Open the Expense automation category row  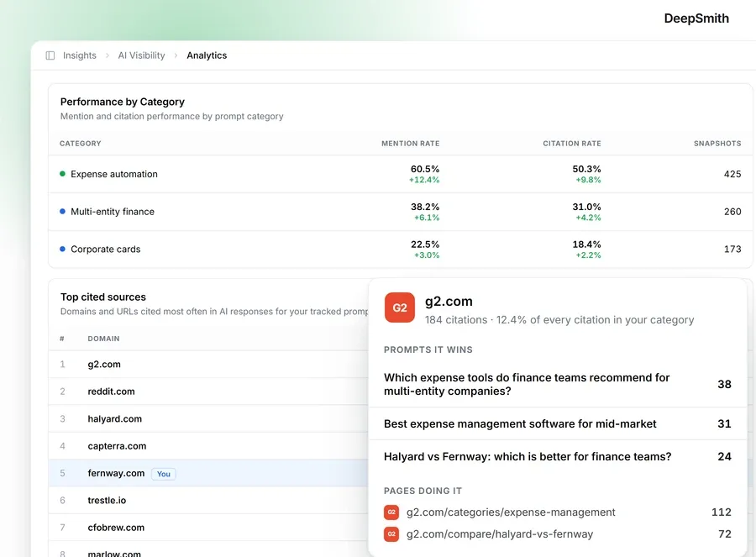tap(400, 174)
